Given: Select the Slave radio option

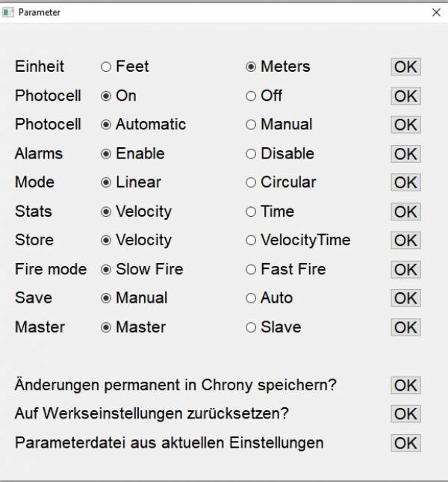Looking at the screenshot, I should click(x=251, y=327).
